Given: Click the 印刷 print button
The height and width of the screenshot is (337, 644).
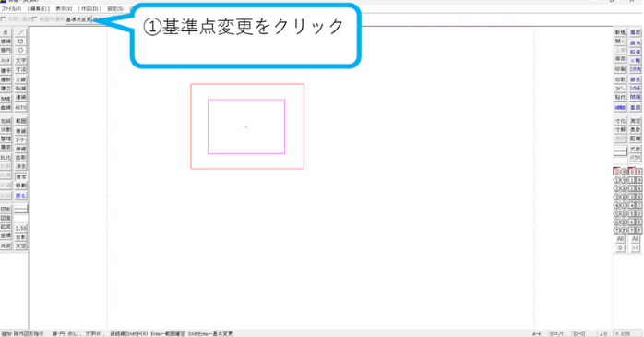Looking at the screenshot, I should 620,69.
